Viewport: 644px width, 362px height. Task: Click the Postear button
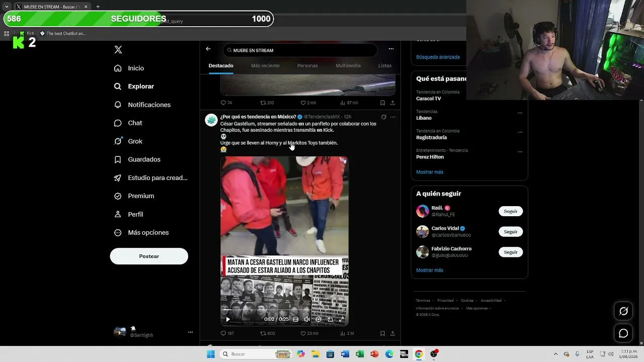click(149, 256)
